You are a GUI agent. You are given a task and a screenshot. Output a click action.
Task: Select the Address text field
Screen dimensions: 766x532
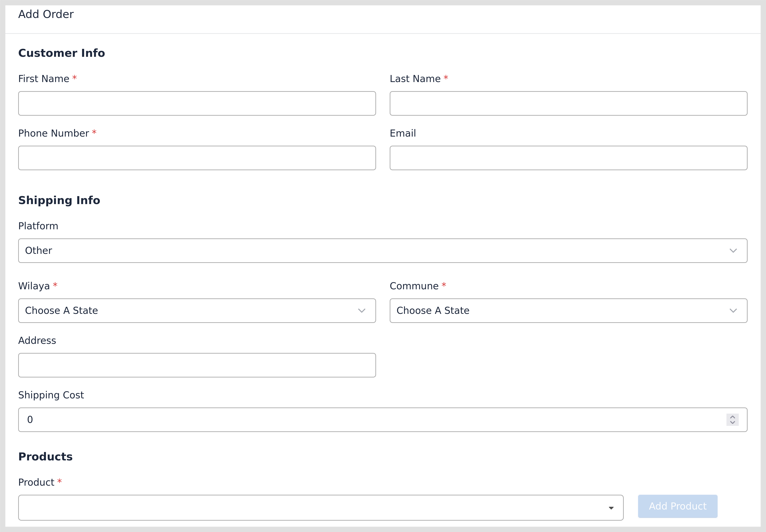[197, 365]
